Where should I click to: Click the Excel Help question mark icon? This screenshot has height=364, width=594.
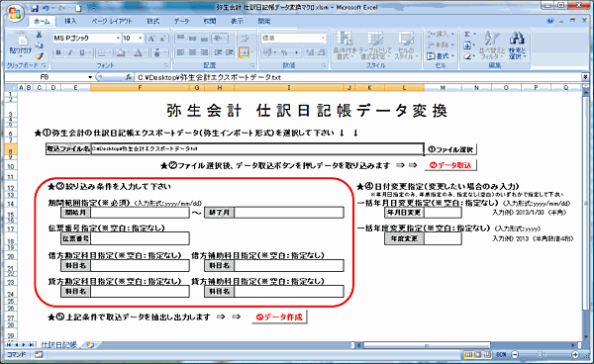point(550,21)
